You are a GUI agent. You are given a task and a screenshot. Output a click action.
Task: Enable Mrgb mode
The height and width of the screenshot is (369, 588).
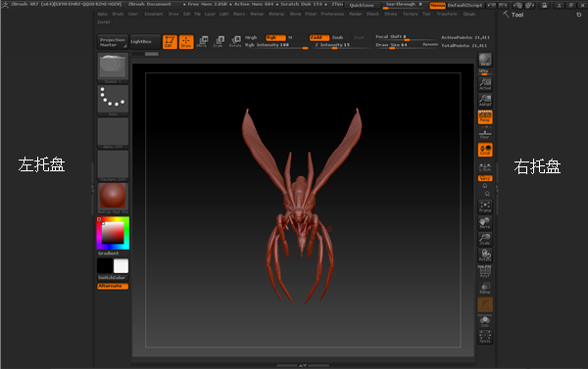(x=251, y=37)
